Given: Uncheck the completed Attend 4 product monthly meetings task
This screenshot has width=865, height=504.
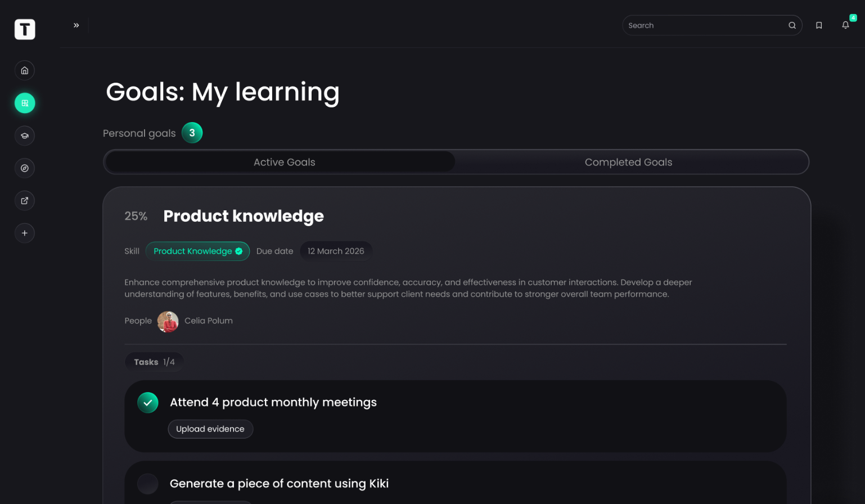Looking at the screenshot, I should pos(148,403).
